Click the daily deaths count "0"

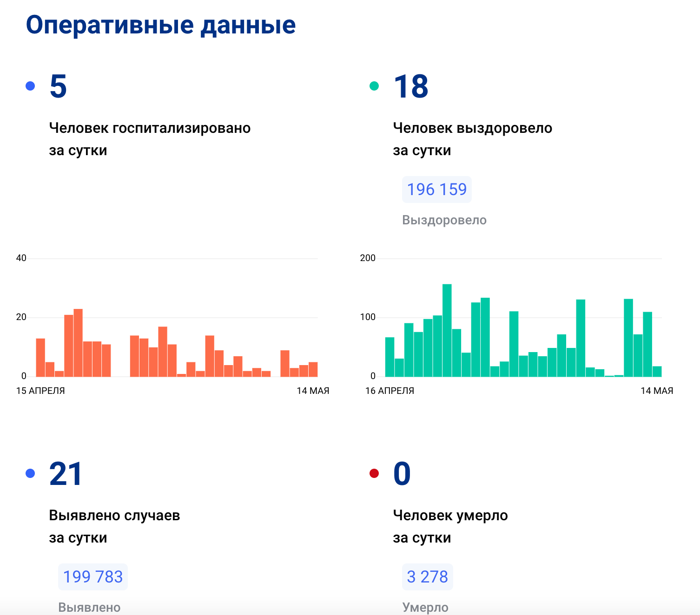coord(402,474)
